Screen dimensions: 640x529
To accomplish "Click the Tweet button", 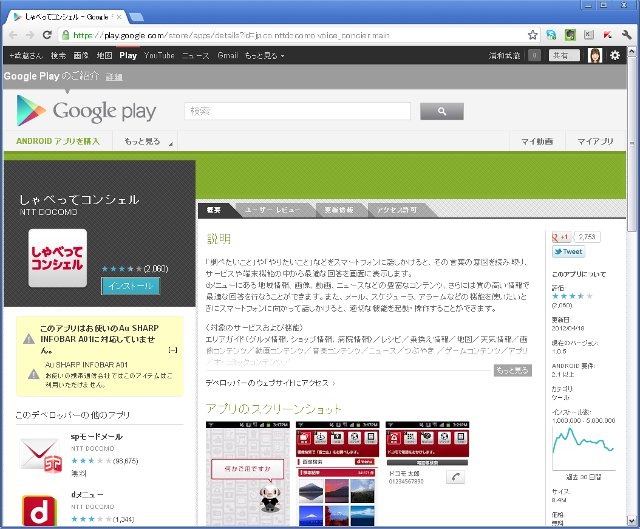I will click(568, 252).
